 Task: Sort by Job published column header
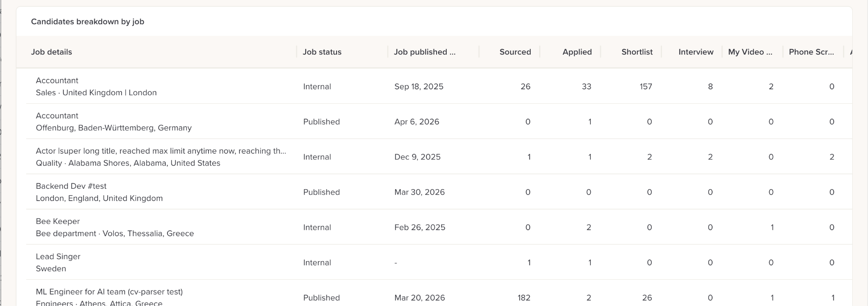[424, 52]
